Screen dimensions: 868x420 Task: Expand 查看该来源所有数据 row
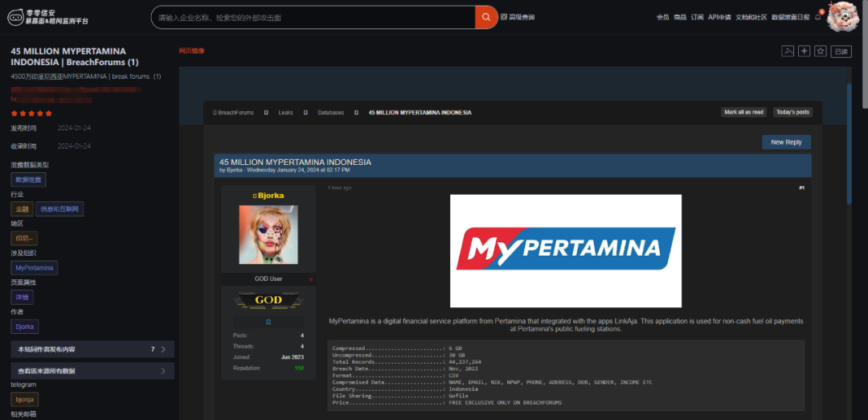(92, 371)
